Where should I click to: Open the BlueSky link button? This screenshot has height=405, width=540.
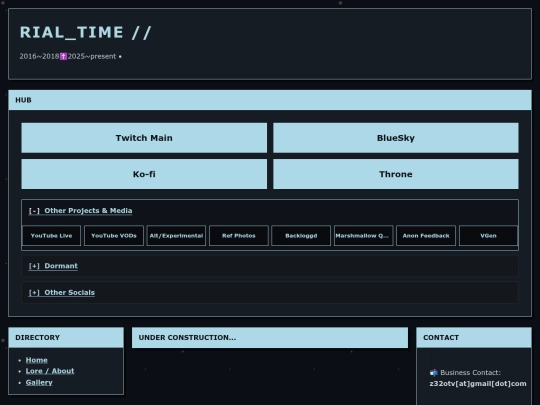point(396,138)
